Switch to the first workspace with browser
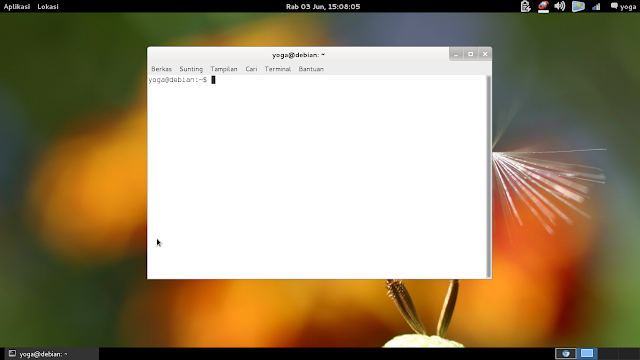The height and width of the screenshot is (360, 640). [566, 353]
